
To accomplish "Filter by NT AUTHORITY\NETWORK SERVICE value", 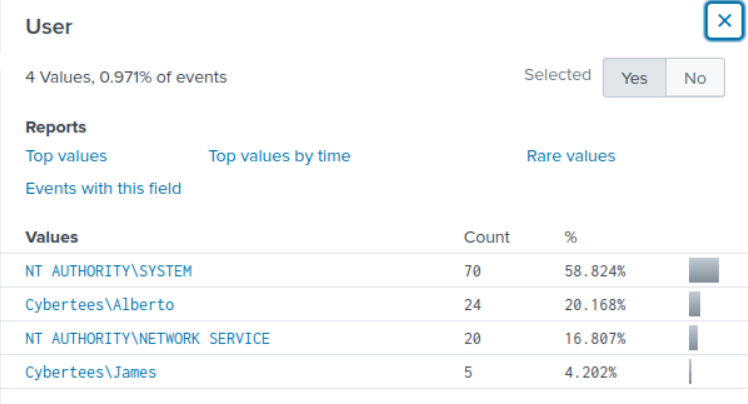I will point(147,339).
